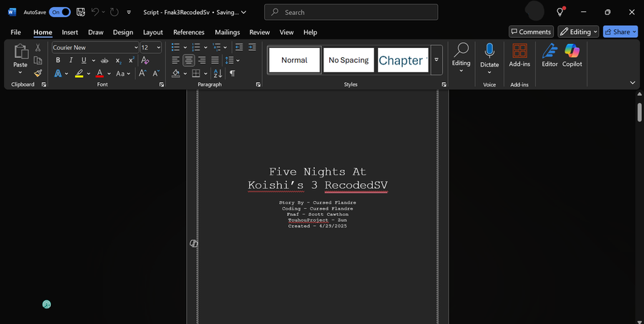Expand the Paste options arrow

point(20,73)
